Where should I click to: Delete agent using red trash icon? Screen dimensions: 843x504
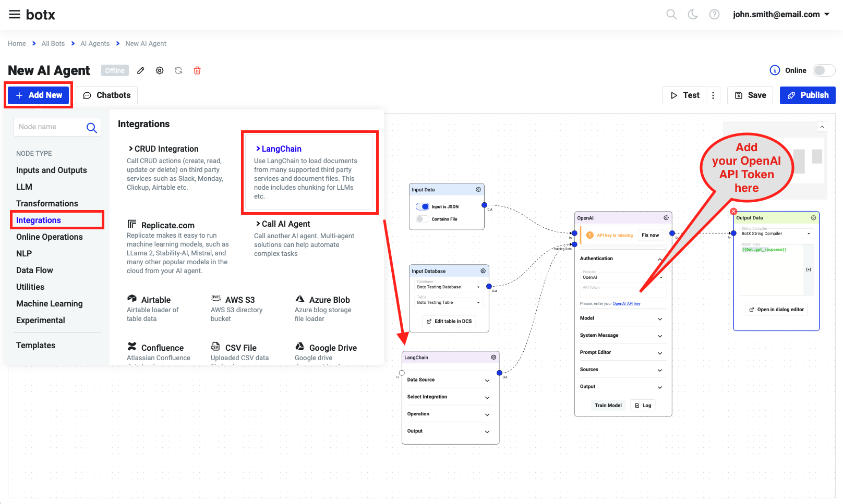197,70
